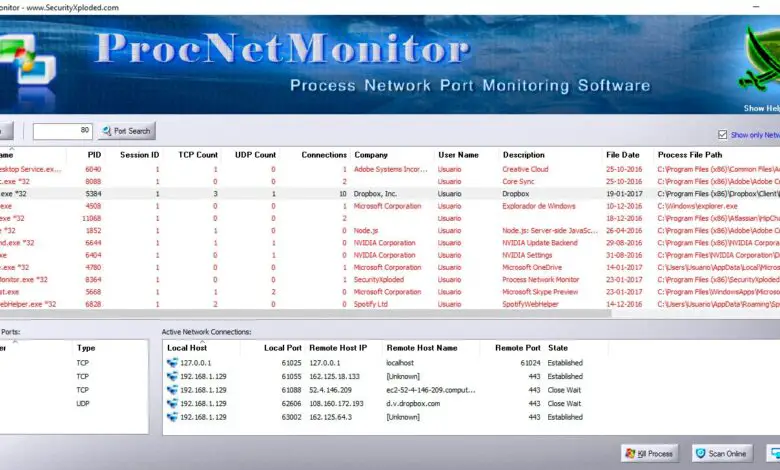This screenshot has height=470, width=780.
Task: Click the State column header
Action: click(x=558, y=348)
